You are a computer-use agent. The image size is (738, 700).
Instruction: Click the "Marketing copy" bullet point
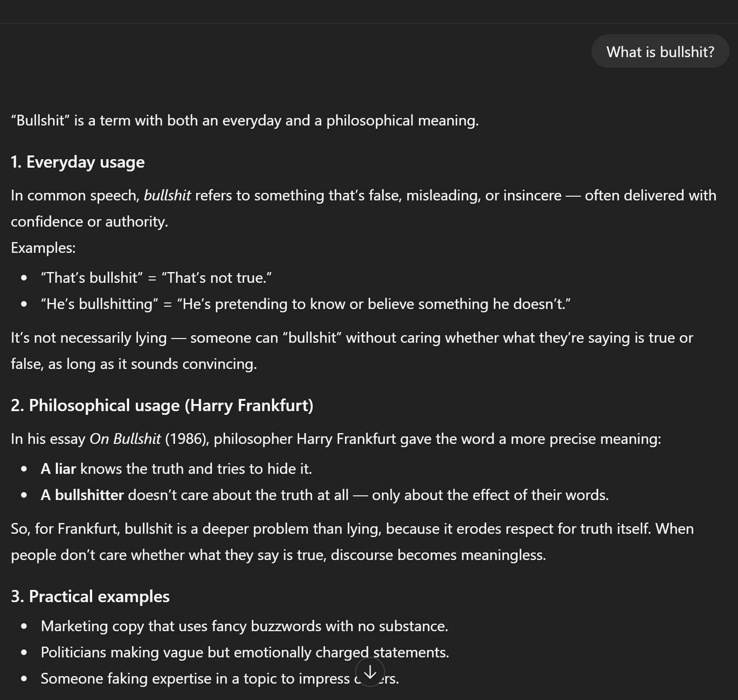point(244,626)
